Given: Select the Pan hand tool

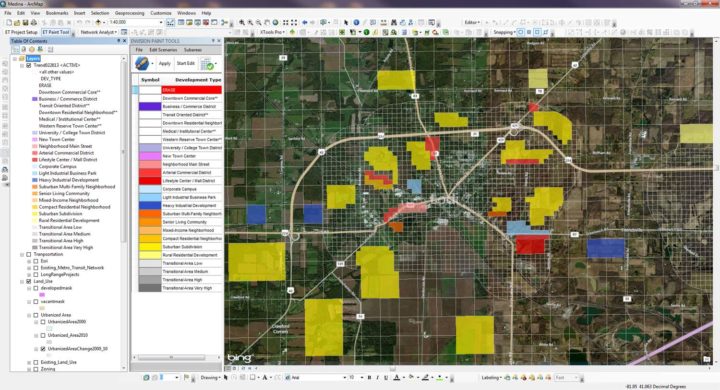Looking at the screenshot, I should pos(267,22).
